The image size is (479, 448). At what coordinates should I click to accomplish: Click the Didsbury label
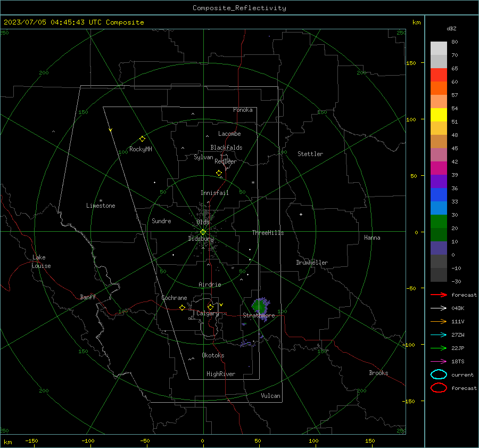(x=201, y=239)
